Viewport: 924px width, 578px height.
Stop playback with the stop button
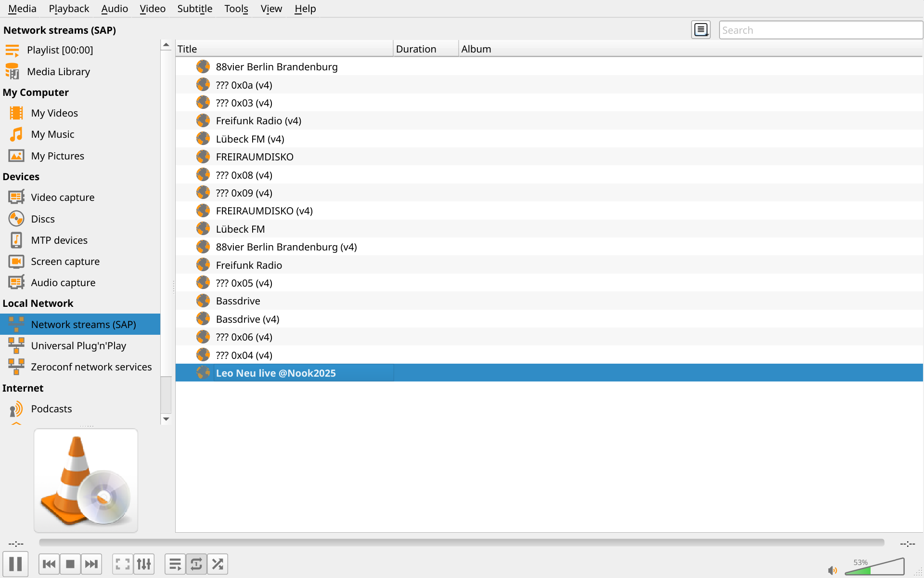point(70,564)
